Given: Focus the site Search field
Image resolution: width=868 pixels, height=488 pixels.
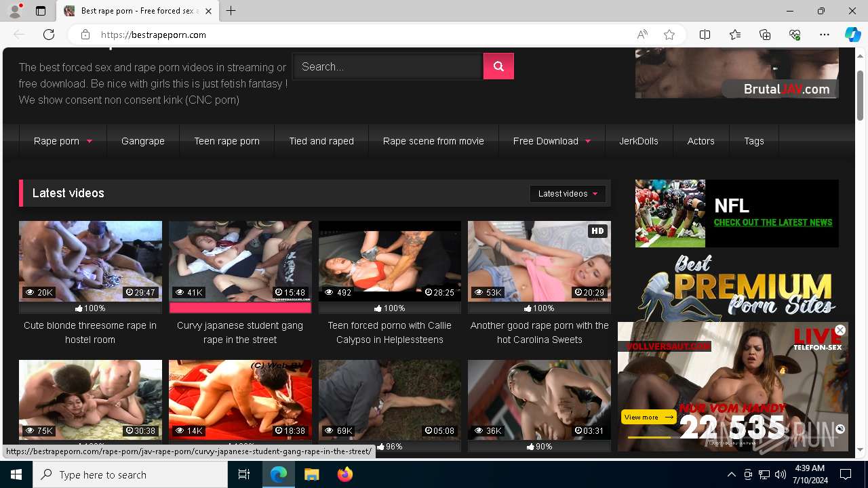Looking at the screenshot, I should pos(387,66).
